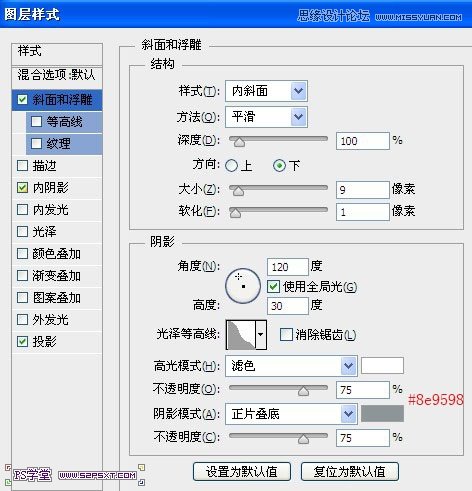Toggle the 斜面和浮雕 checkbox
The width and height of the screenshot is (472, 491).
22,99
